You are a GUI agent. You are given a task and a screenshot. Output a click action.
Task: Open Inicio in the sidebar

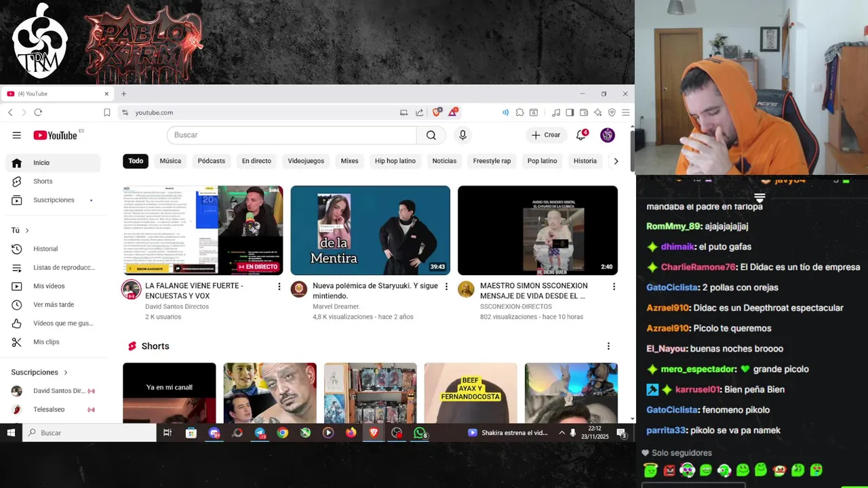pos(53,163)
